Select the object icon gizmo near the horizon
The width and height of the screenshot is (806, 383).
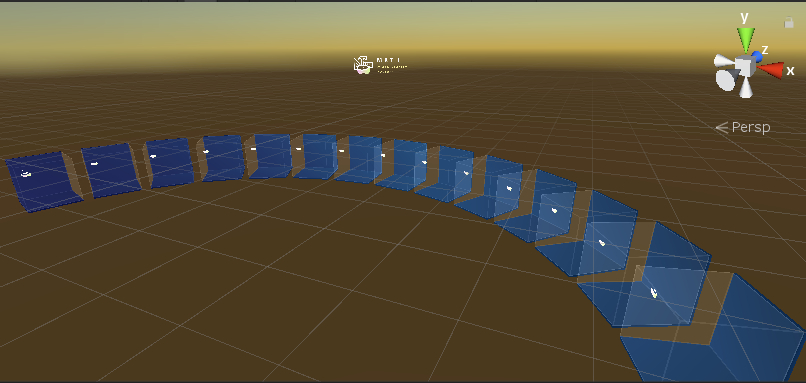click(x=362, y=65)
